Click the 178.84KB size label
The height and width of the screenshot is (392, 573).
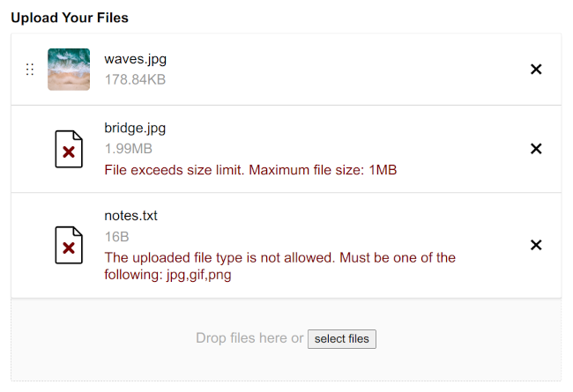tap(135, 79)
